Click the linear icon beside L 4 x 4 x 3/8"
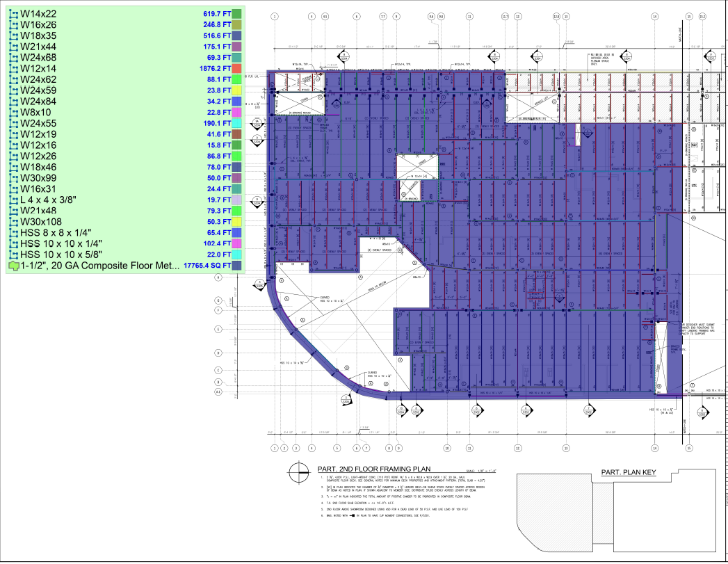 13,200
